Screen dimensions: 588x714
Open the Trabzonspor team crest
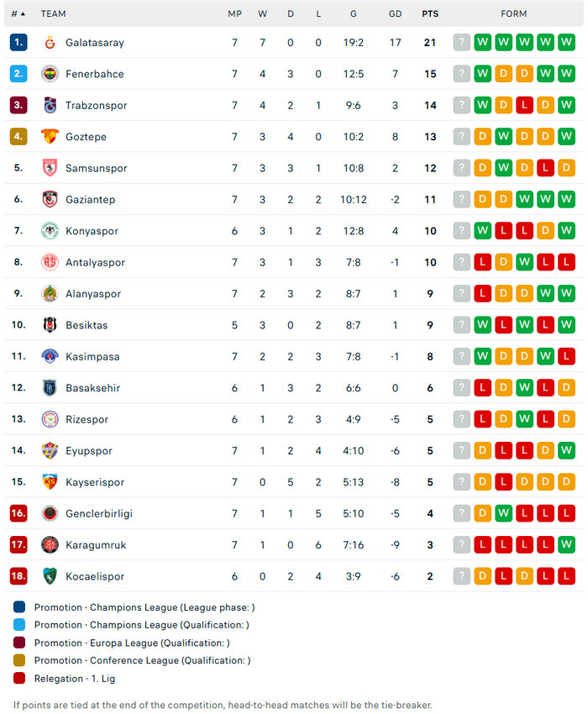[x=50, y=106]
